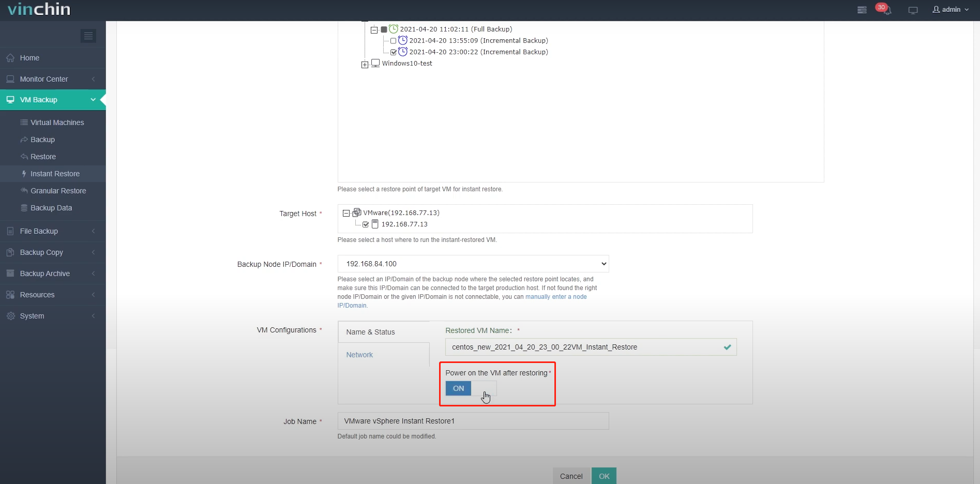This screenshot has width=980, height=484.
Task: Open Granular Restore page
Action: click(x=58, y=191)
